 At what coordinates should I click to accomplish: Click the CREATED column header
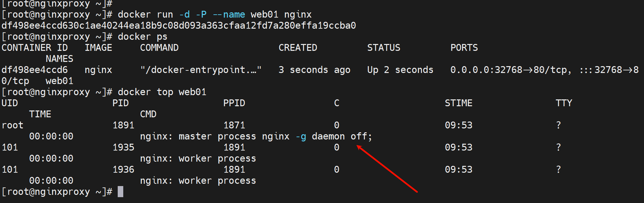click(x=298, y=48)
